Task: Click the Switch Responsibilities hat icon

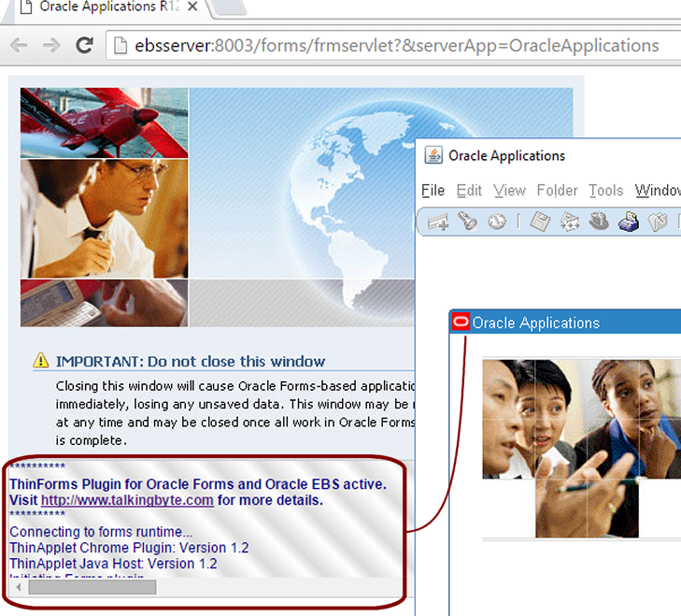Action: pos(599,221)
